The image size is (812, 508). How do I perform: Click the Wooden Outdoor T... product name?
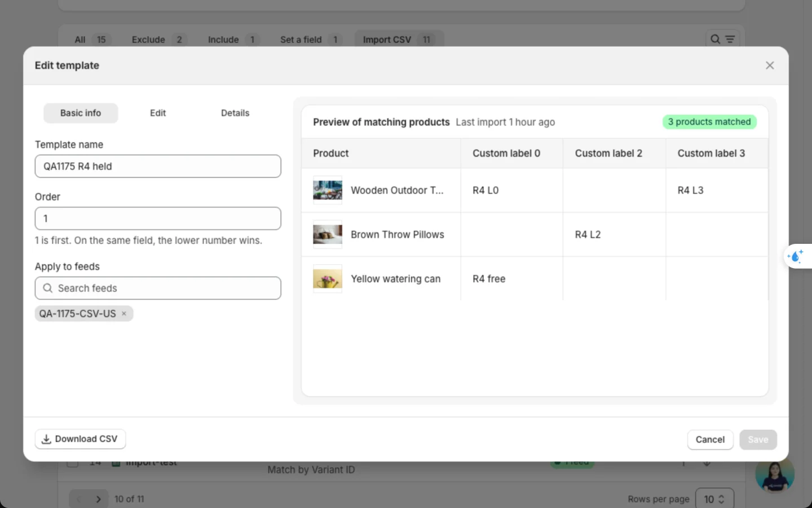point(397,190)
